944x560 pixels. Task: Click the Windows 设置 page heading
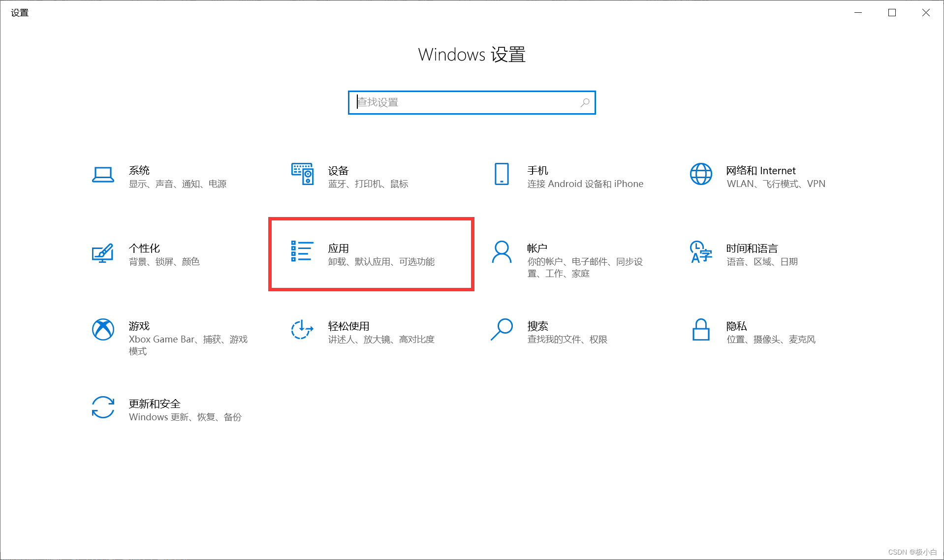point(472,55)
